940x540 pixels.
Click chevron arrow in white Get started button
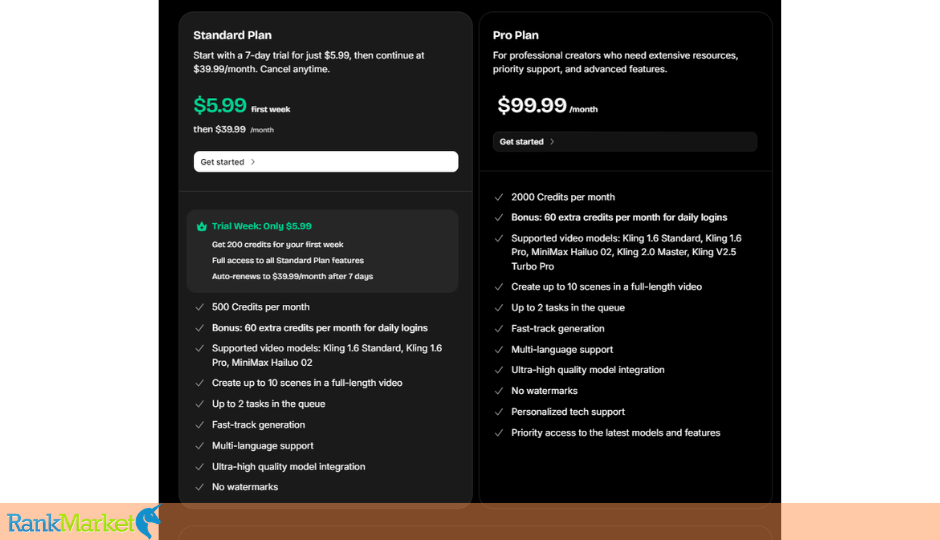(253, 162)
